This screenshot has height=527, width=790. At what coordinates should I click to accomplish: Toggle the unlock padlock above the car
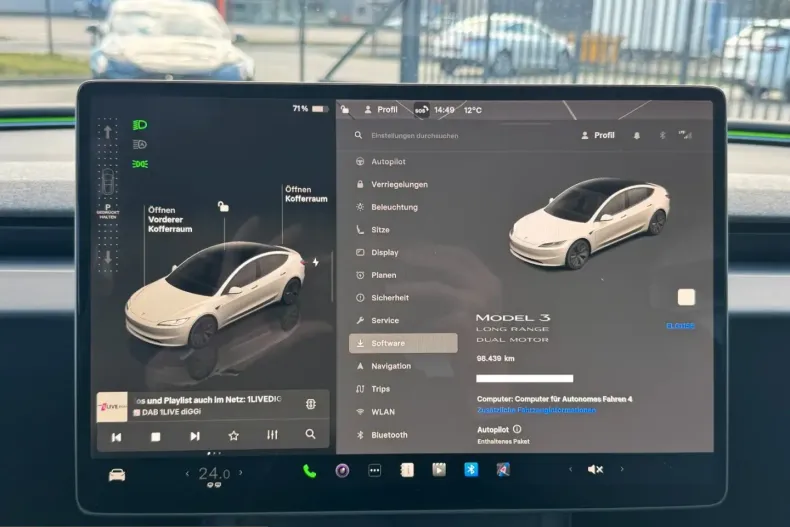(223, 206)
